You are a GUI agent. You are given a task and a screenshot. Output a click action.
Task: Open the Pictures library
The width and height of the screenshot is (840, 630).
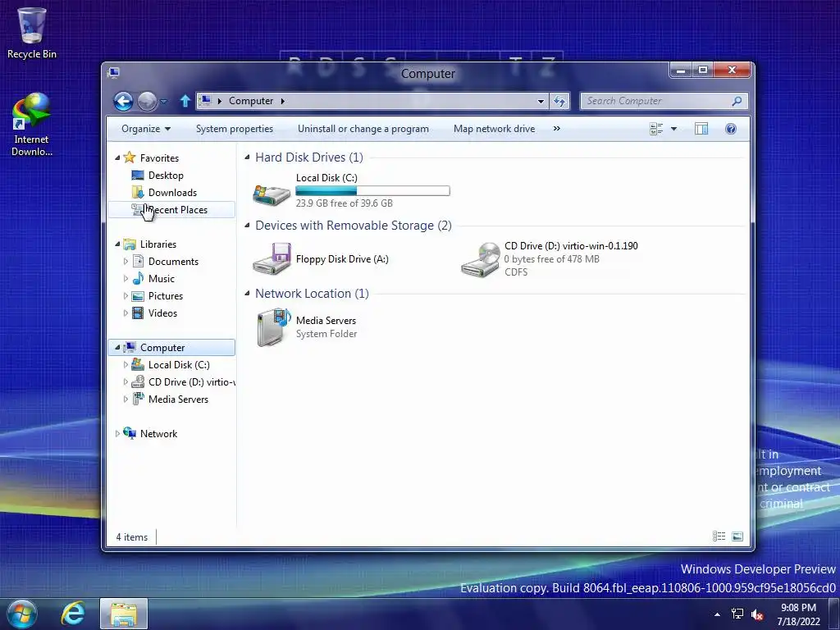pos(166,295)
